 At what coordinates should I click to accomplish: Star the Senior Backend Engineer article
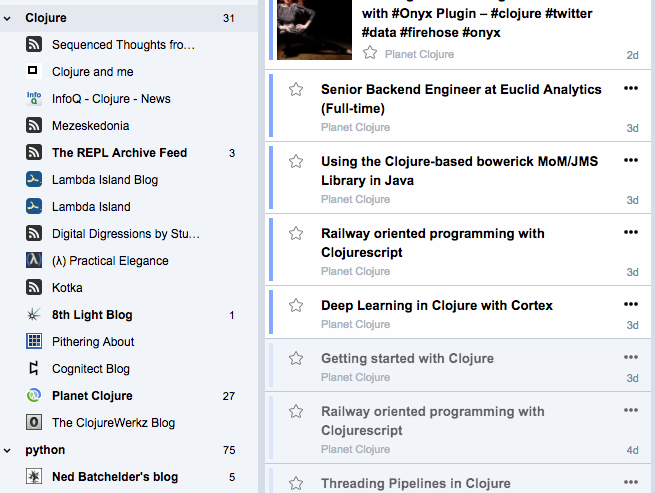pyautogui.click(x=296, y=90)
